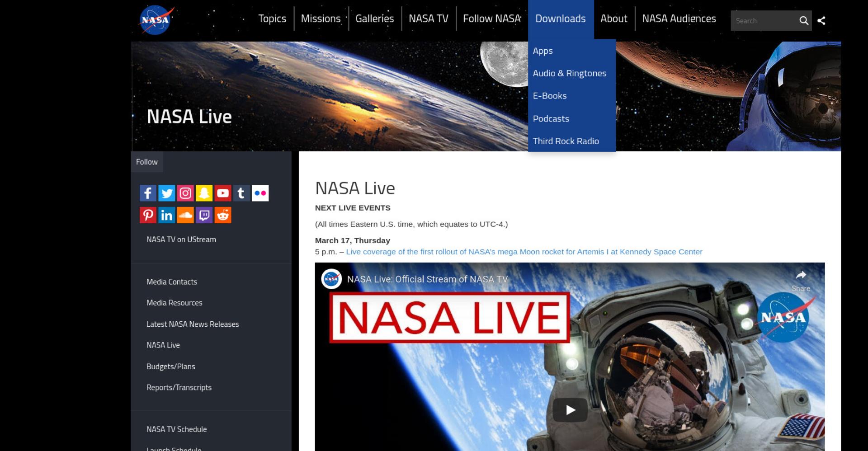This screenshot has height=451, width=868.
Task: Open the About menu
Action: (614, 19)
